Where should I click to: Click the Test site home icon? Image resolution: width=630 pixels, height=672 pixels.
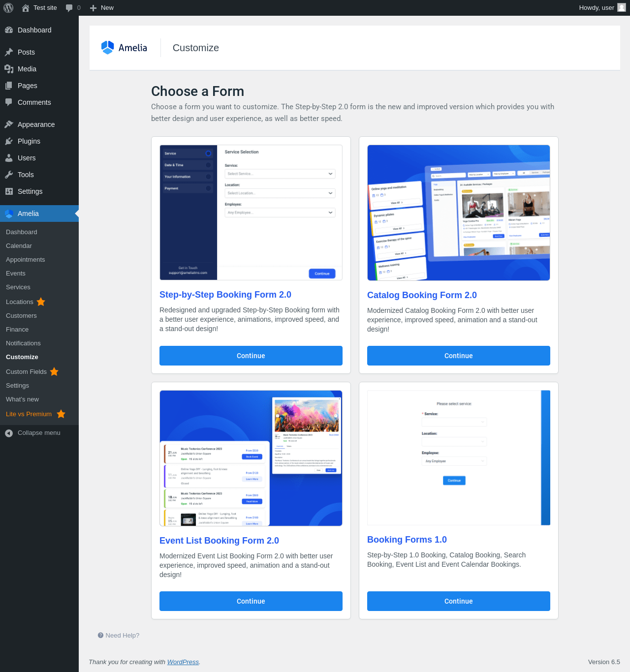pos(26,8)
